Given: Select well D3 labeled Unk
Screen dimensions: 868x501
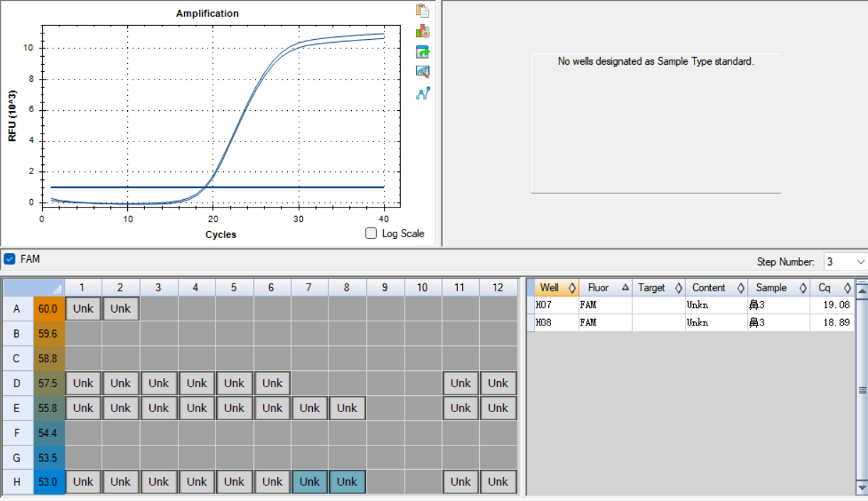Looking at the screenshot, I should (159, 383).
